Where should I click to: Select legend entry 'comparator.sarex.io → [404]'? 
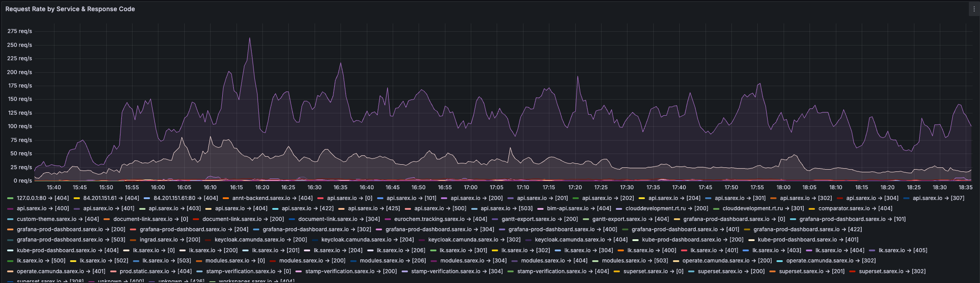pyautogui.click(x=855, y=208)
